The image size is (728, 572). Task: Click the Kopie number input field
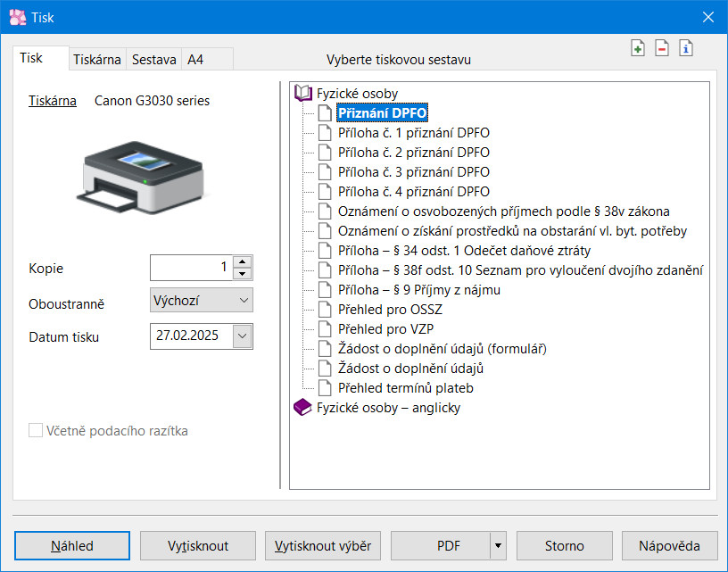click(191, 267)
